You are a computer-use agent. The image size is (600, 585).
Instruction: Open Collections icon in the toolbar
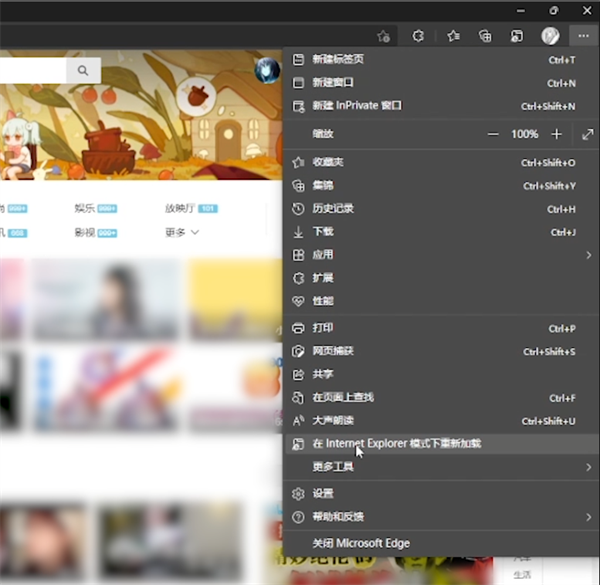click(x=485, y=36)
